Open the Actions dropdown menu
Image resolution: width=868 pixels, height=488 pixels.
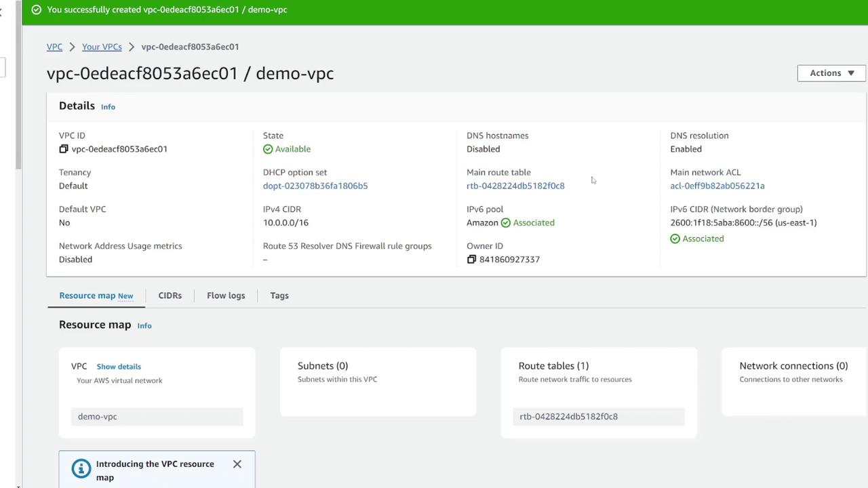pyautogui.click(x=831, y=73)
